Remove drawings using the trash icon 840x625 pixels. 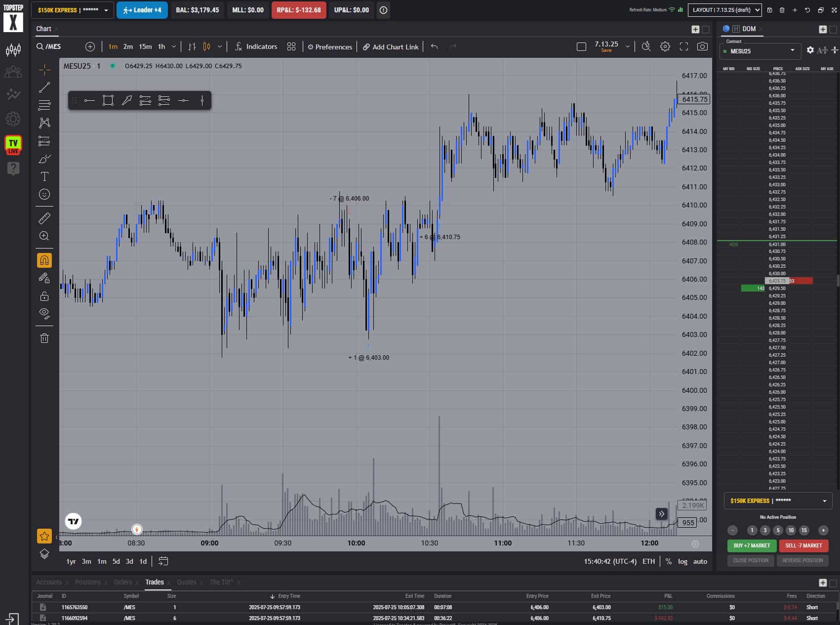click(x=44, y=338)
